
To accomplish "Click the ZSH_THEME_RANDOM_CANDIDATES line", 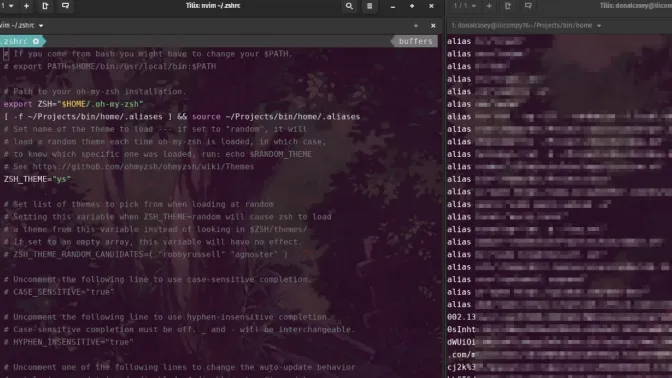I will point(146,254).
